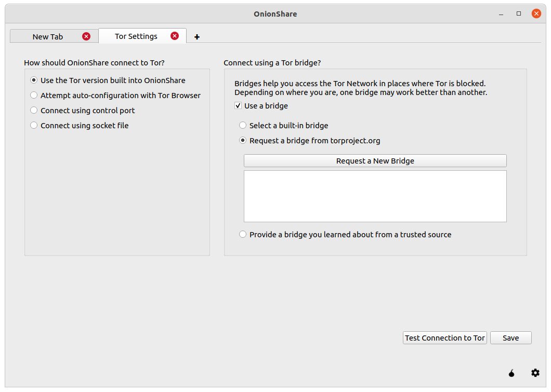This screenshot has width=551, height=392.
Task: Close the Tor Settings tab
Action: point(175,36)
